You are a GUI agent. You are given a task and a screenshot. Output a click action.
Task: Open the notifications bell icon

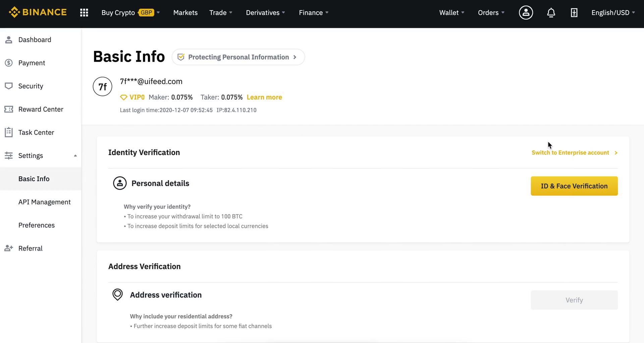click(551, 13)
